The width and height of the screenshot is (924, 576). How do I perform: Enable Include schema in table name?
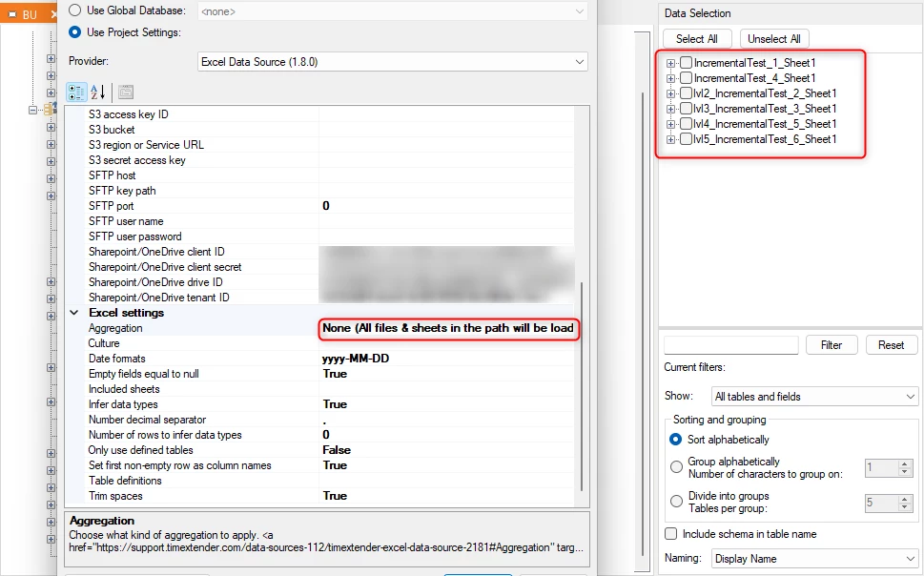coord(670,533)
